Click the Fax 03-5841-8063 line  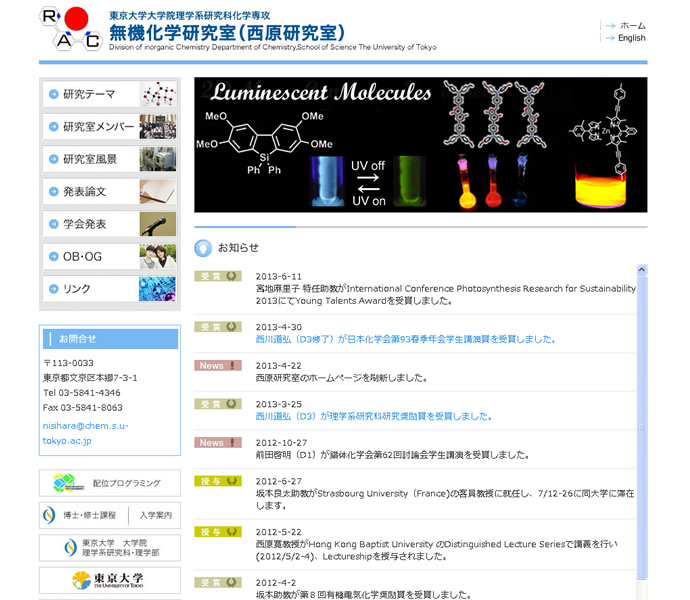(x=83, y=408)
